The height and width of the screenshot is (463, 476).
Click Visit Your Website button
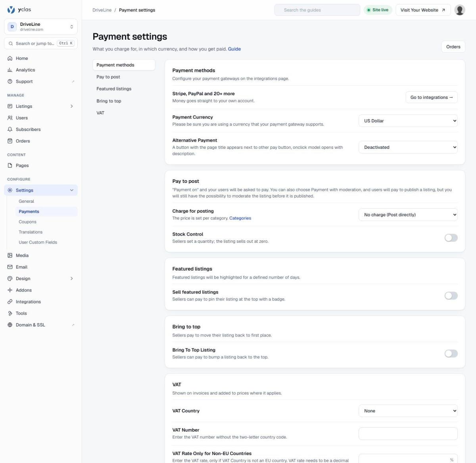point(423,10)
